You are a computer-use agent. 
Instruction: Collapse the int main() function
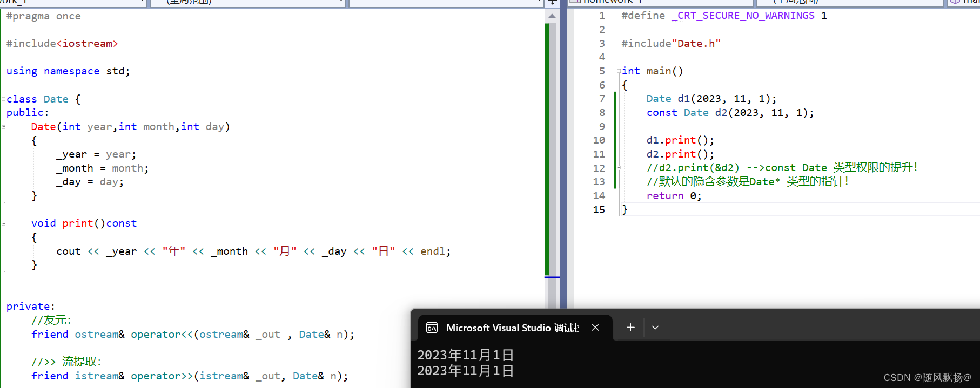pyautogui.click(x=619, y=71)
